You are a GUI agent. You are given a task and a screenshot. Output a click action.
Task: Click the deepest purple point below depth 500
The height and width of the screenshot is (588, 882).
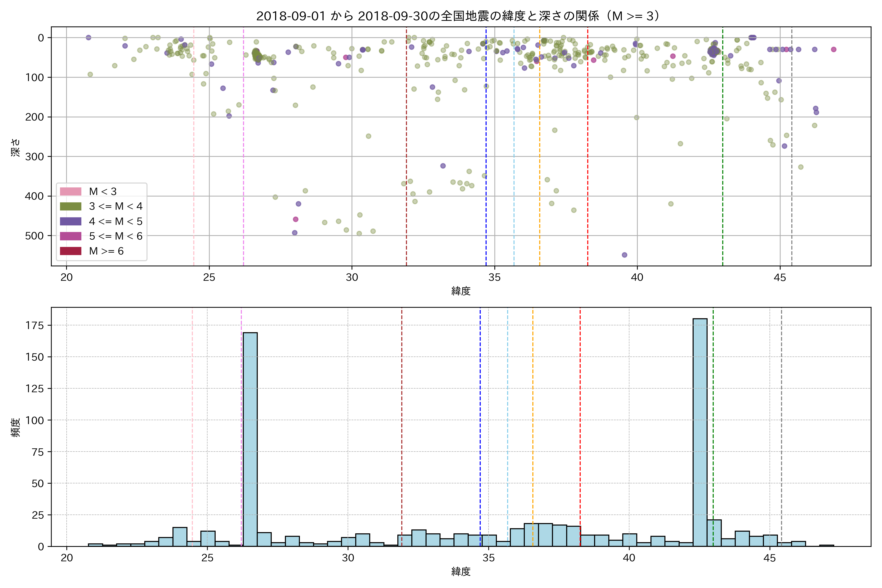click(624, 255)
